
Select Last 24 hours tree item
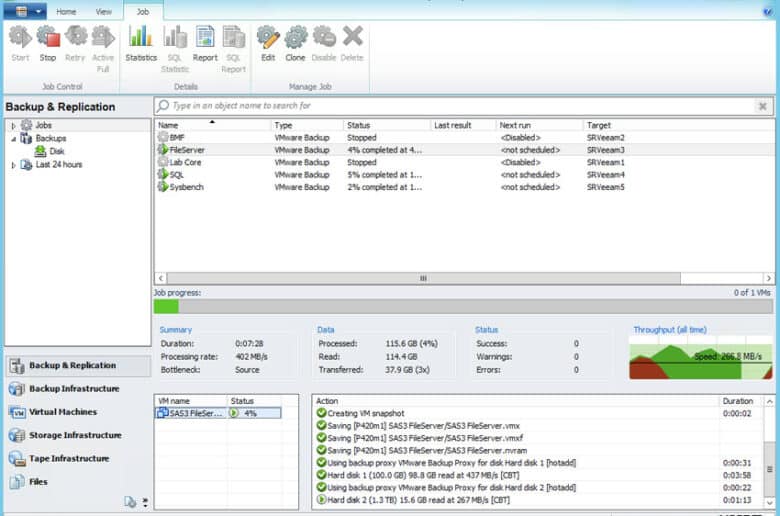[x=59, y=165]
